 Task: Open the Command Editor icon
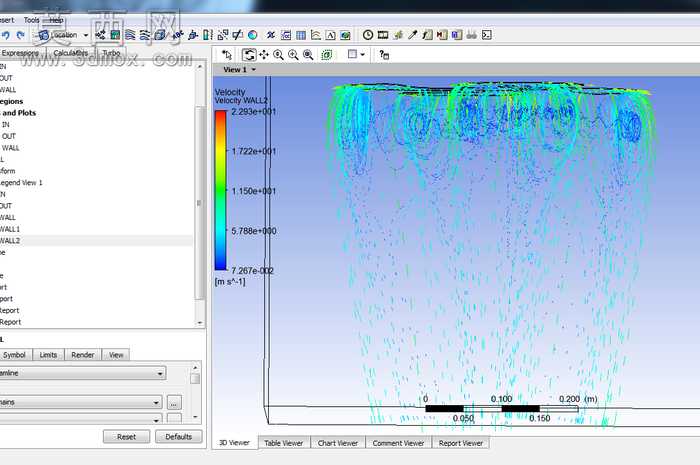487,35
